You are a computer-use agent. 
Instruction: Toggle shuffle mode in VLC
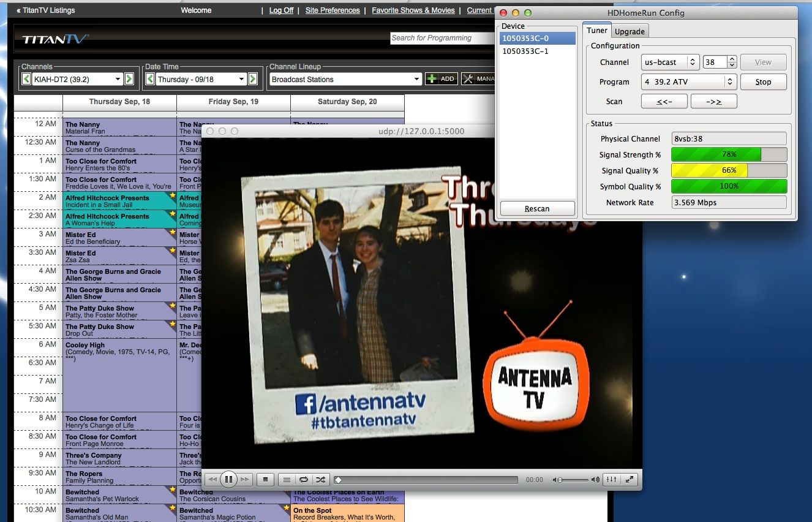click(x=320, y=480)
